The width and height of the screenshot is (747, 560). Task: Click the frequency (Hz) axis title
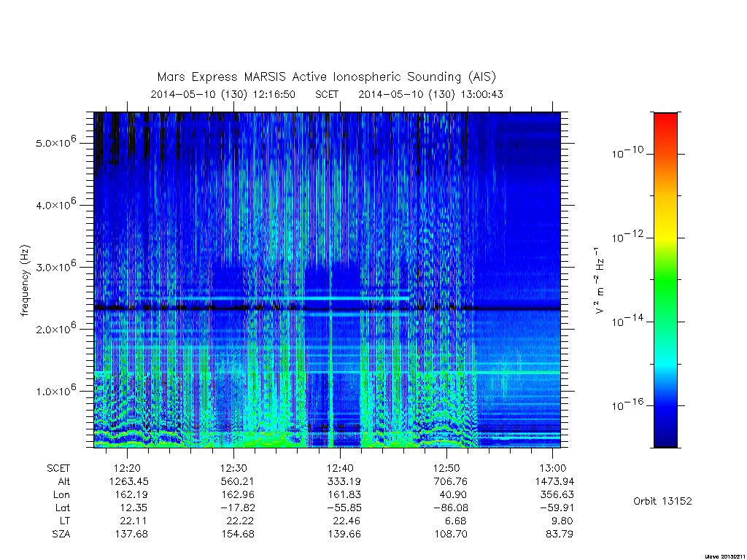pos(26,281)
